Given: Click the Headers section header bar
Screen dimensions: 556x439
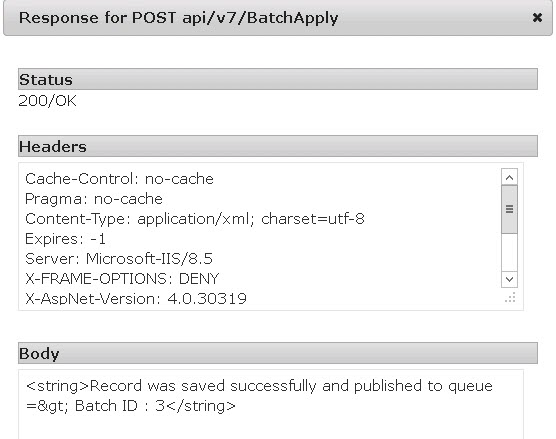Looking at the screenshot, I should click(278, 146).
